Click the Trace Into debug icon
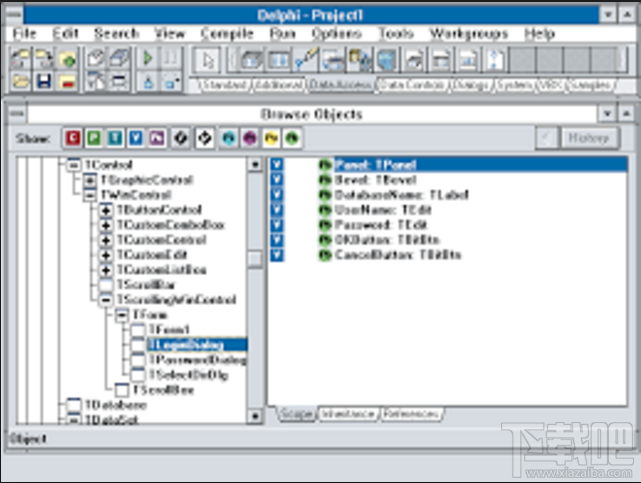 (x=148, y=81)
